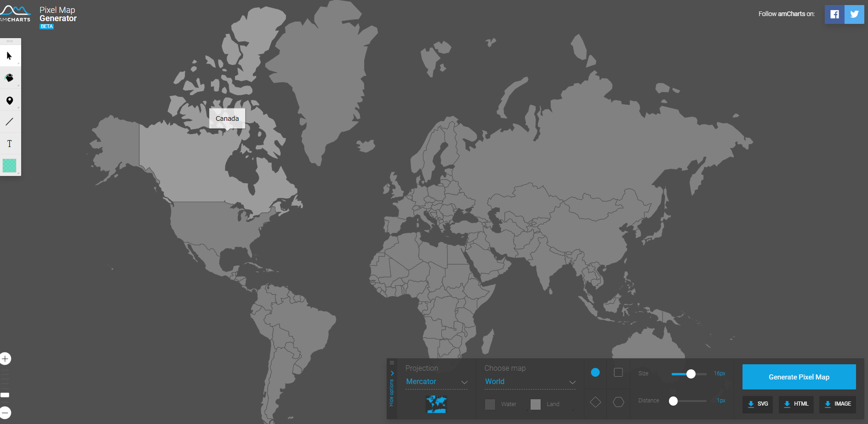Click the projection preview thumbnail
The image size is (868, 424).
click(x=436, y=404)
